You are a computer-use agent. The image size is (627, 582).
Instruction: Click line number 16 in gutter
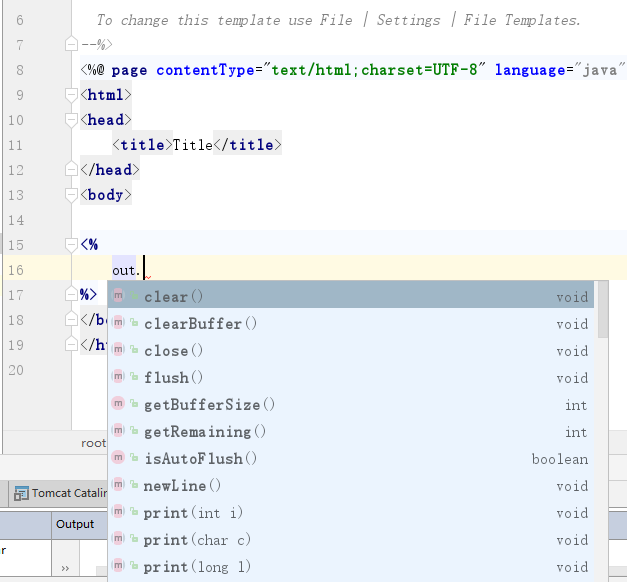[16, 270]
